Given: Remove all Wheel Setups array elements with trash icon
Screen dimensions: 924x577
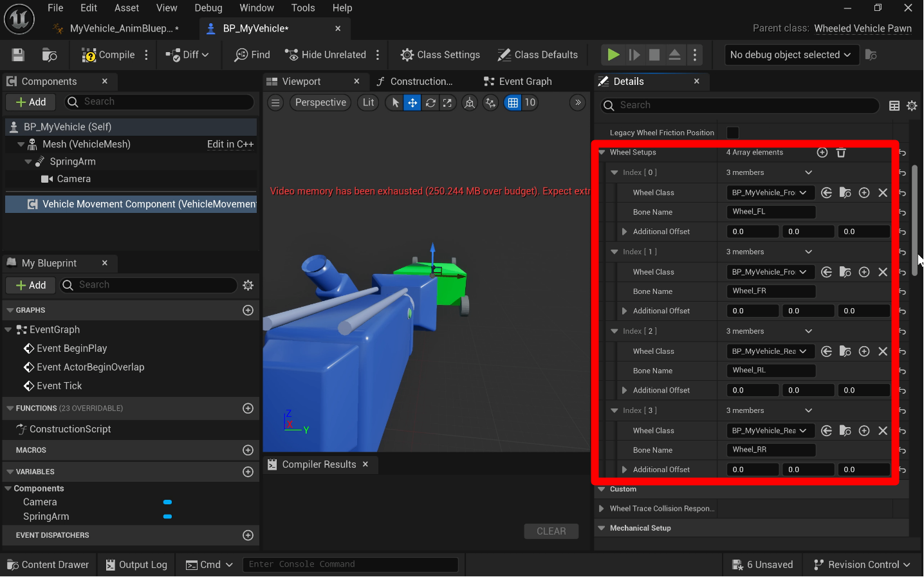Looking at the screenshot, I should tap(841, 152).
